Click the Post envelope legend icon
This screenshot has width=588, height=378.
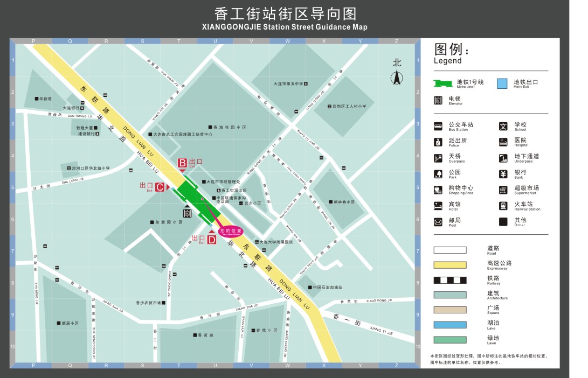point(439,222)
